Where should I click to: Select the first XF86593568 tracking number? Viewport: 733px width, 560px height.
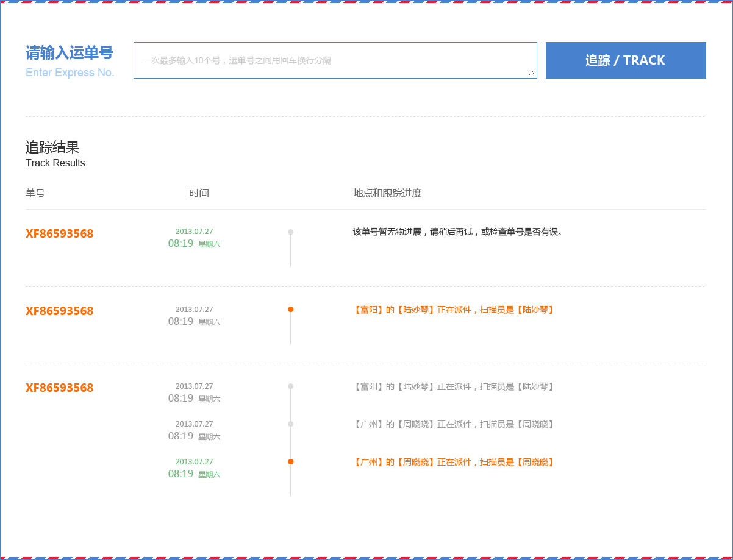pos(59,233)
